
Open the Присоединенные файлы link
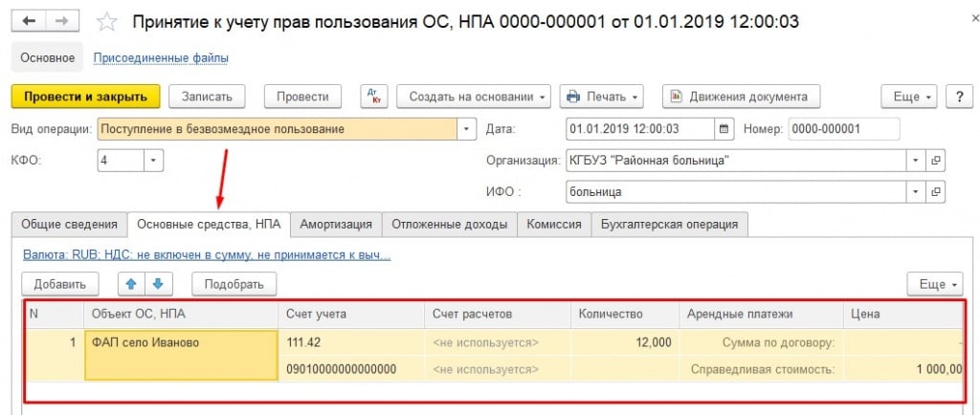tap(161, 58)
